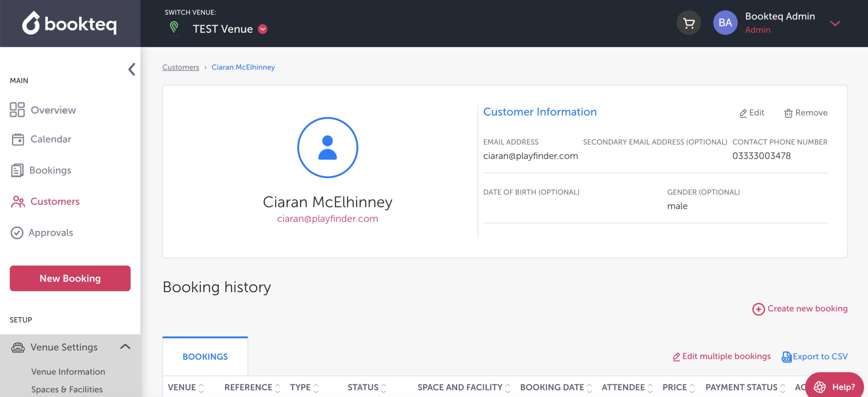Select the BOOKINGS tab
Viewport: 868px width, 397px height.
click(x=205, y=357)
